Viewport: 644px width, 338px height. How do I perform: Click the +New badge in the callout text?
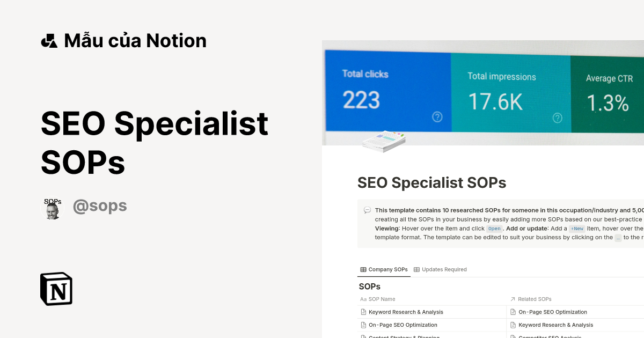click(x=577, y=228)
